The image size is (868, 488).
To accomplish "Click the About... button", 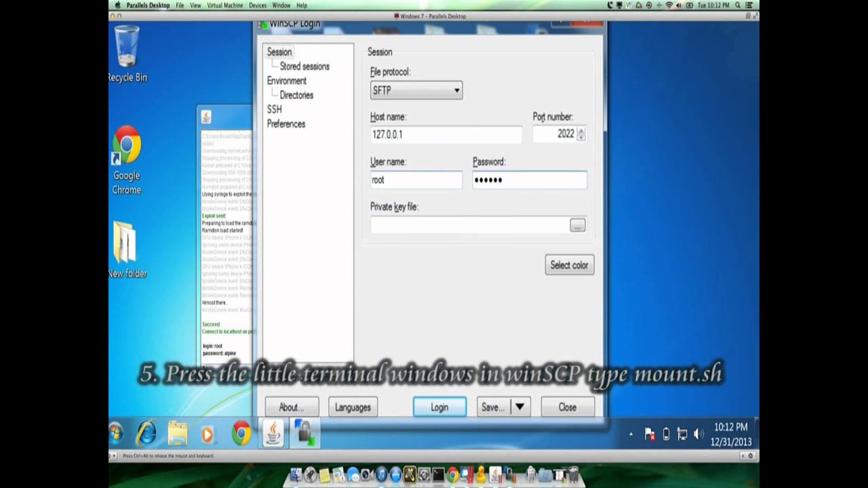I will [292, 407].
